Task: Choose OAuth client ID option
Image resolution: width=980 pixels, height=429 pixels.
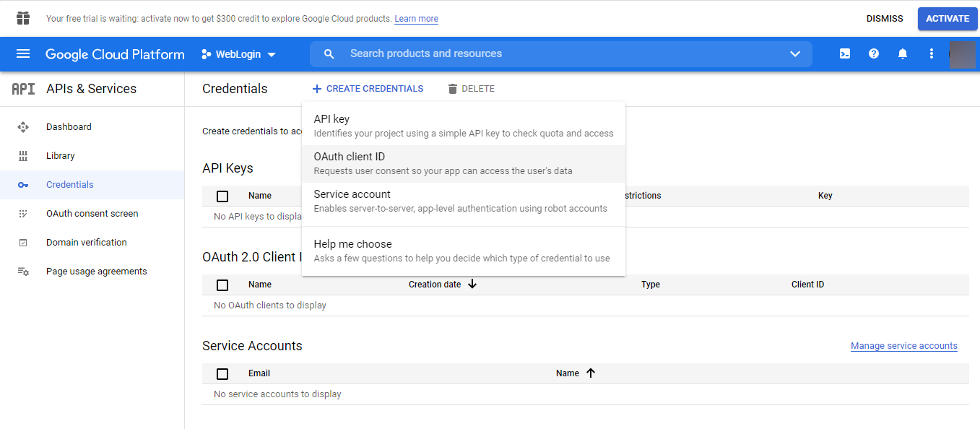Action: click(464, 163)
